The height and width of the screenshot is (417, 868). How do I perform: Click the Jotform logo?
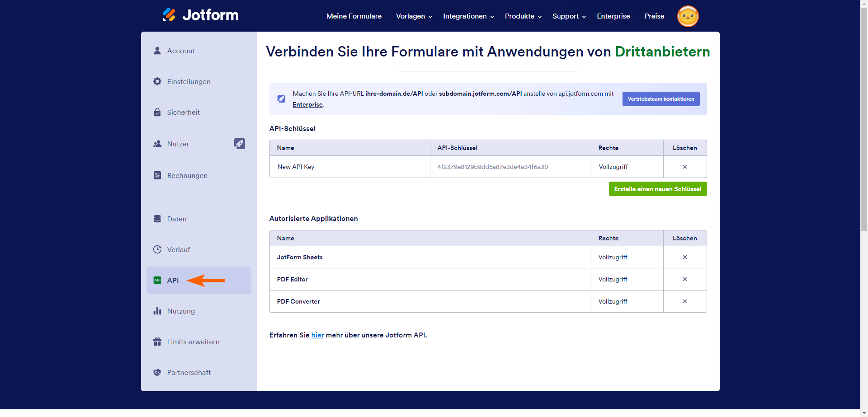point(200,15)
